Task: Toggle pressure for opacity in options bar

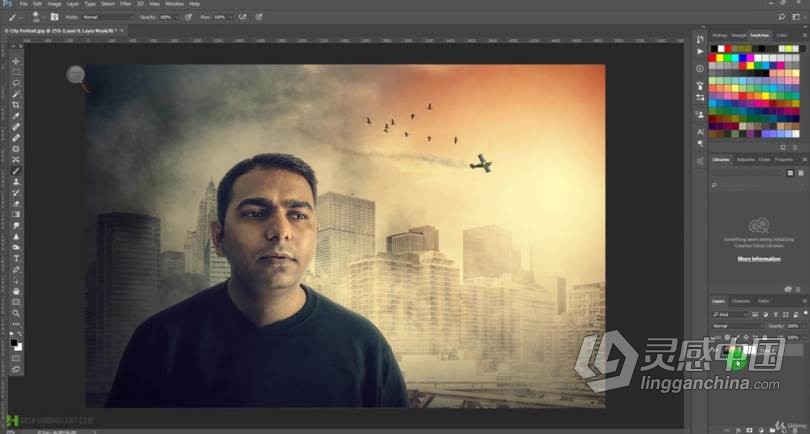Action: [189, 17]
